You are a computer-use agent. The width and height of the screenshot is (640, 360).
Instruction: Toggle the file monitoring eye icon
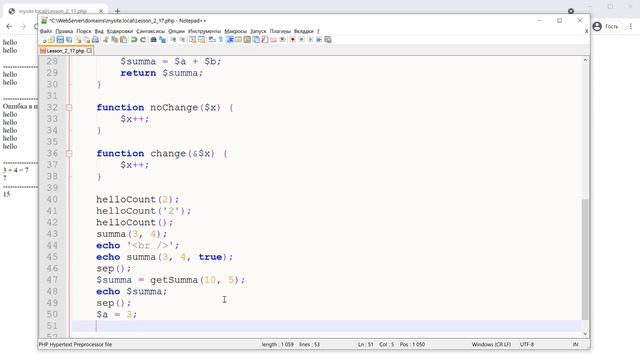tap(282, 40)
